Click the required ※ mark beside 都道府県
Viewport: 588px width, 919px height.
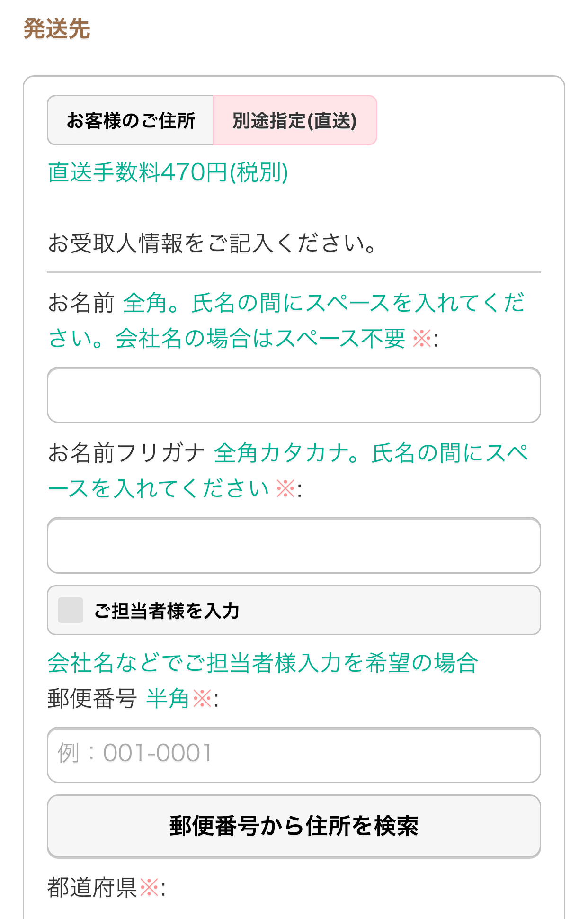[150, 887]
